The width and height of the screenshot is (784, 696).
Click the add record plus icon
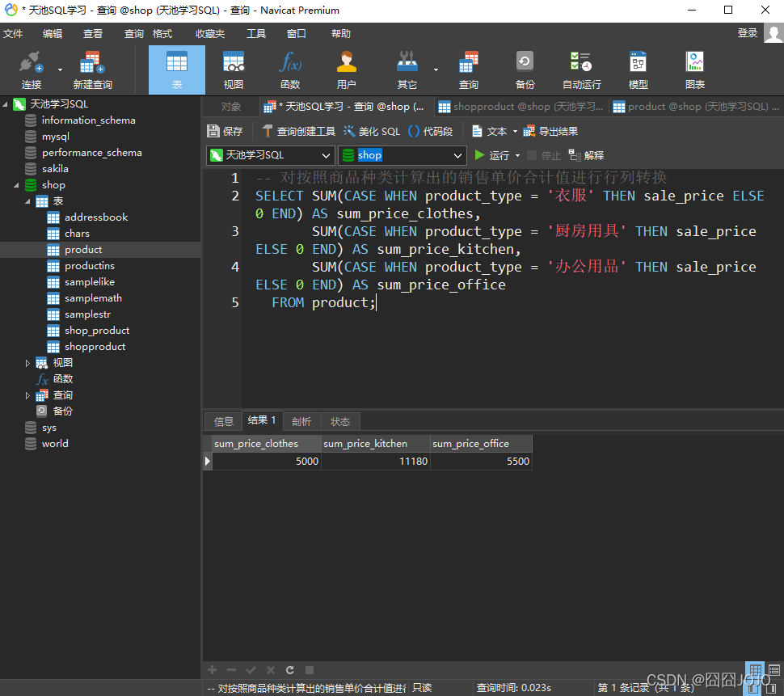pyautogui.click(x=212, y=669)
